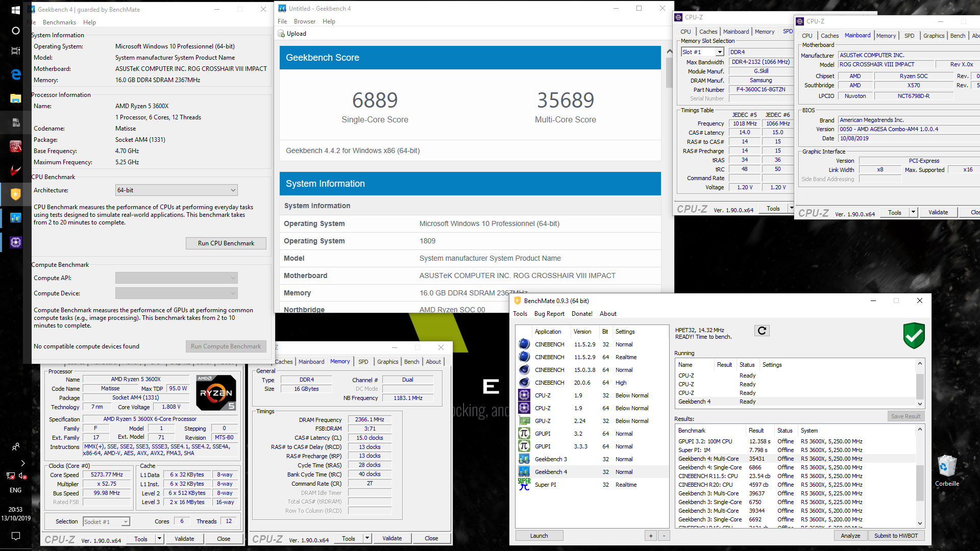Select CINEBENCH 11.5.2.9 64-bit Realtime icon
980x551 pixels.
pos(524,357)
